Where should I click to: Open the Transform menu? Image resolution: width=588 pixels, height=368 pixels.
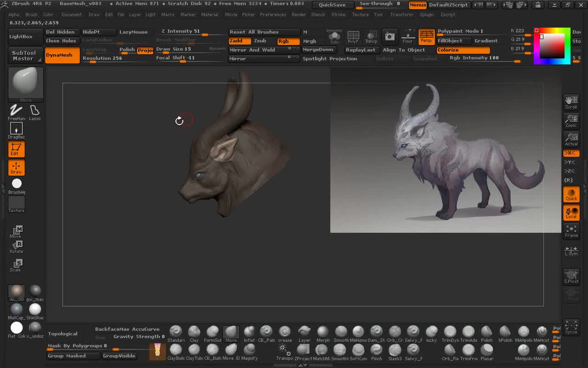point(401,15)
